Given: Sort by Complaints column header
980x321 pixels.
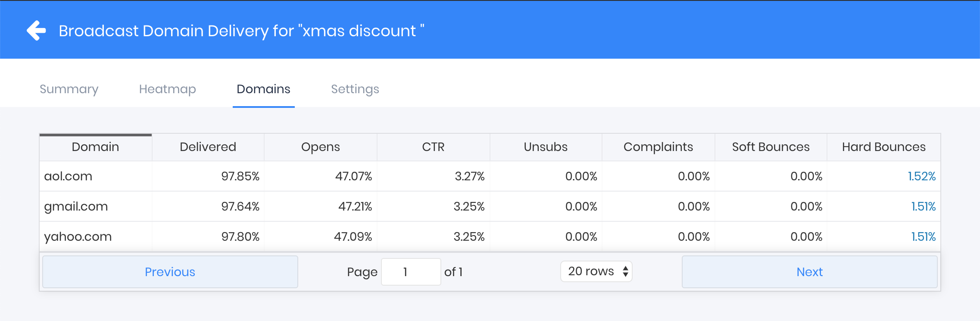Looking at the screenshot, I should click(658, 147).
